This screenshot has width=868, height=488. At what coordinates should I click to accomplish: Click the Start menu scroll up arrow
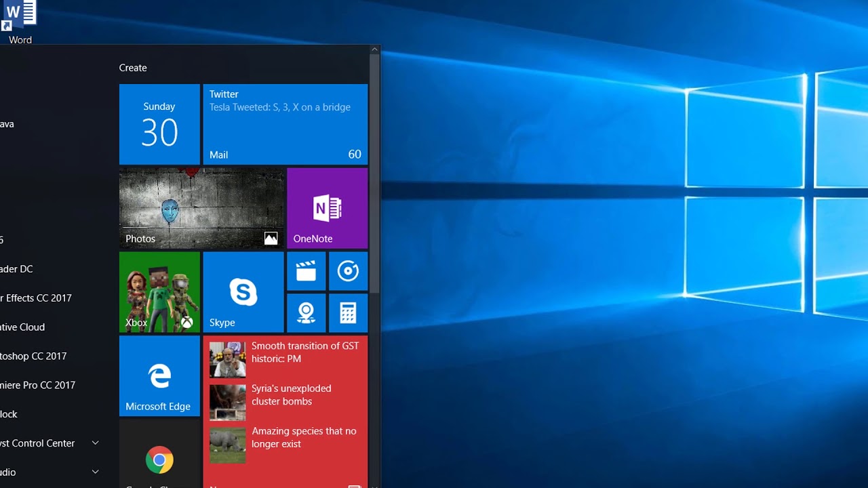(374, 49)
